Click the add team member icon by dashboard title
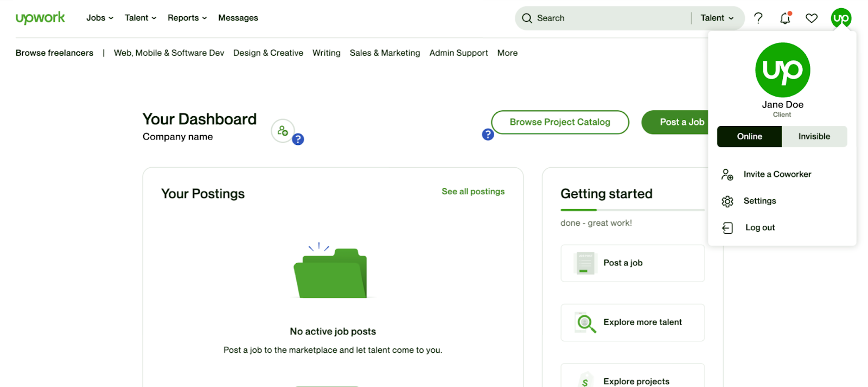Viewport: 868px width, 387px height. pyautogui.click(x=283, y=131)
